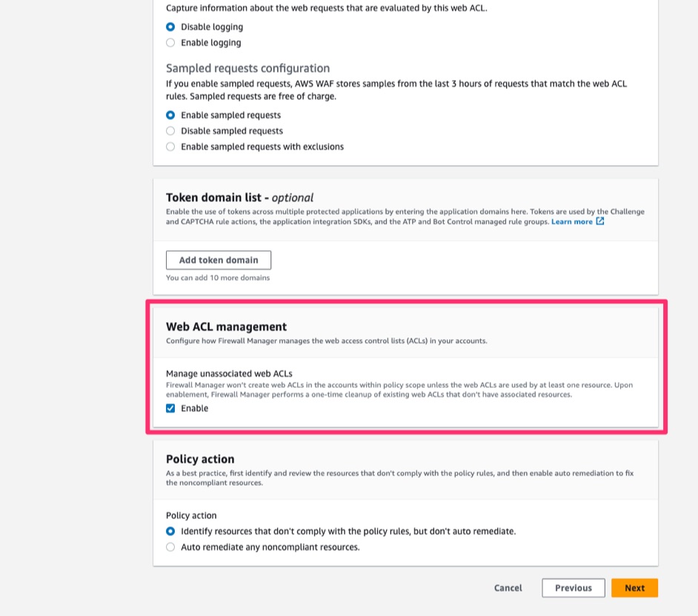Select Auto remediate any noncompliant resources
The width and height of the screenshot is (698, 616).
pos(170,546)
